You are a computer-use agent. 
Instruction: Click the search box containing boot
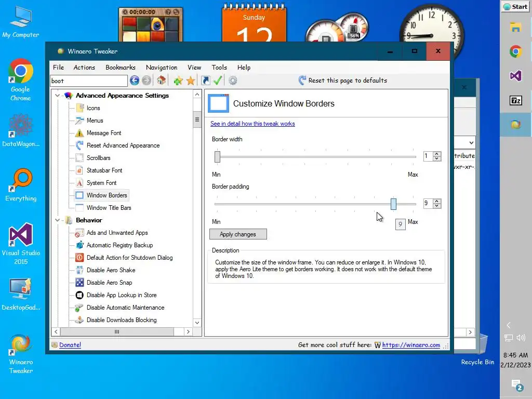coord(89,81)
